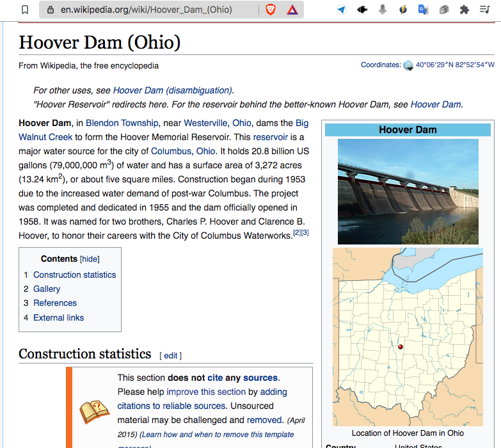Click the Telegram paper plane extension icon
Image resolution: width=501 pixels, height=448 pixels.
(x=342, y=10)
